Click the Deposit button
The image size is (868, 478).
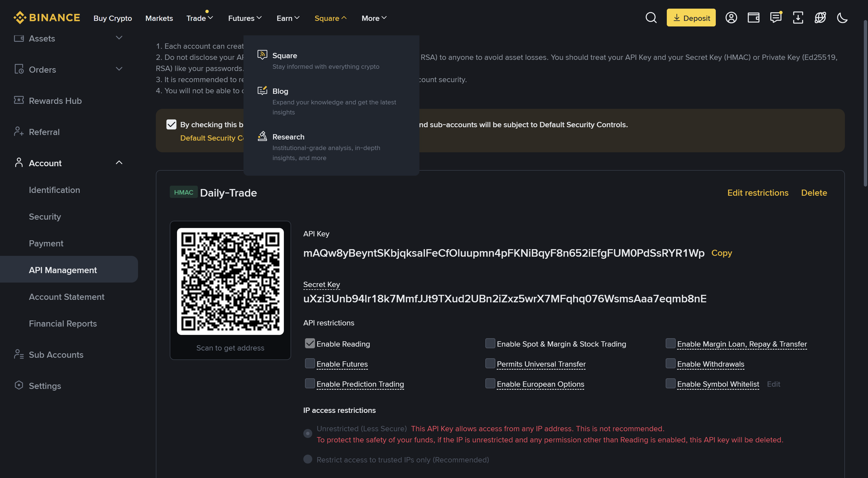point(691,18)
